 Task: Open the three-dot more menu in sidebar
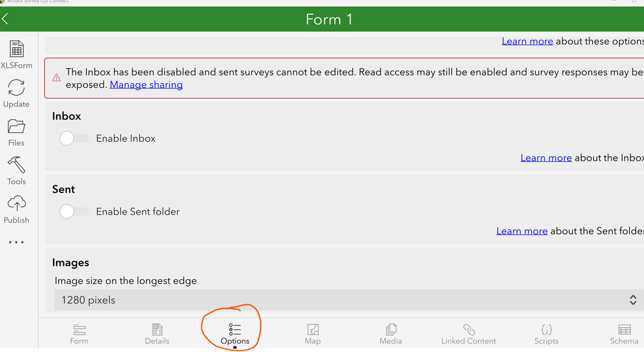16,242
